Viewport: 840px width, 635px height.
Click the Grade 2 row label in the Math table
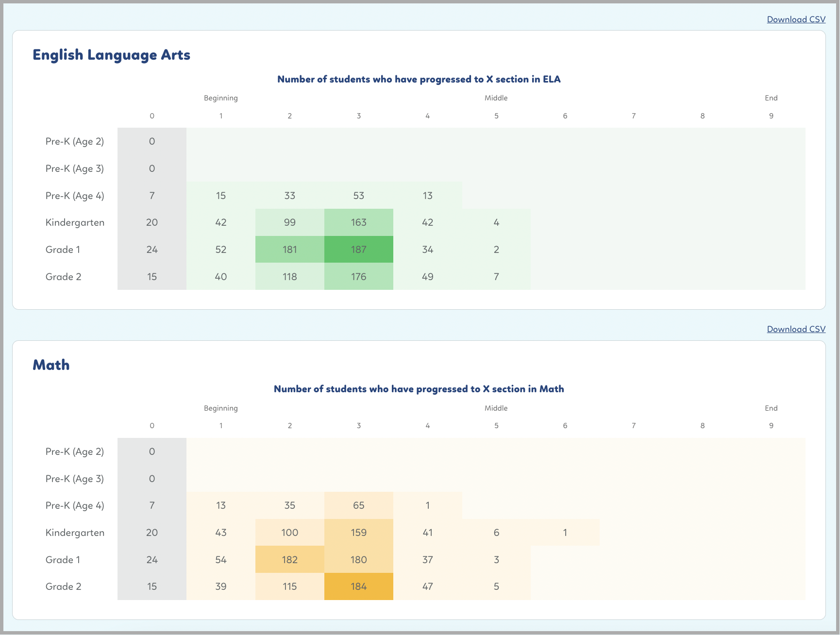(x=63, y=586)
